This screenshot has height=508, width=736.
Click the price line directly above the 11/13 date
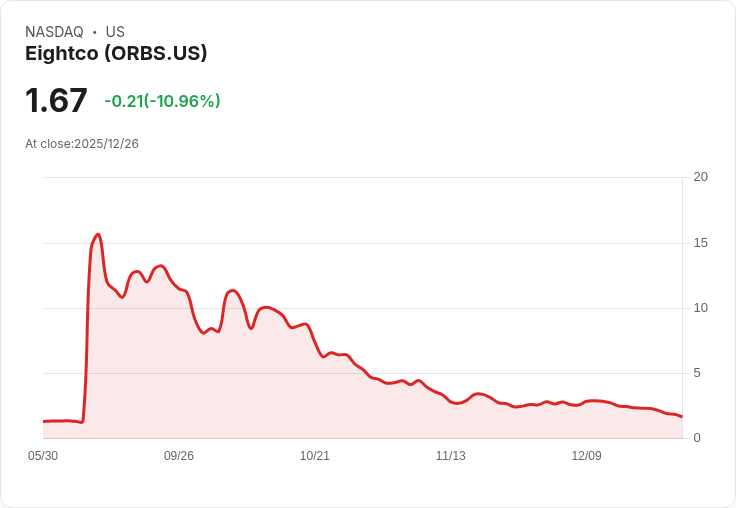coord(451,402)
